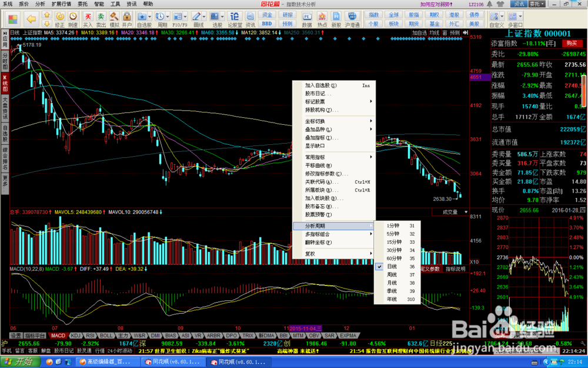
Task: Expand the 委托 dropdown in title bar
Action: (537, 4)
